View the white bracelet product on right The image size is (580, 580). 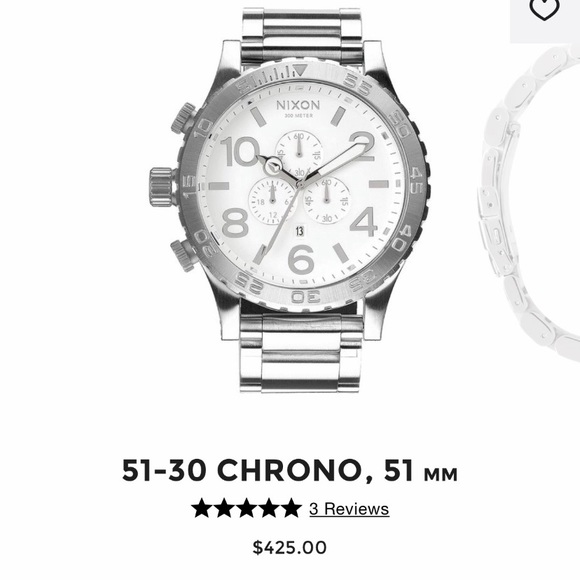click(x=529, y=203)
